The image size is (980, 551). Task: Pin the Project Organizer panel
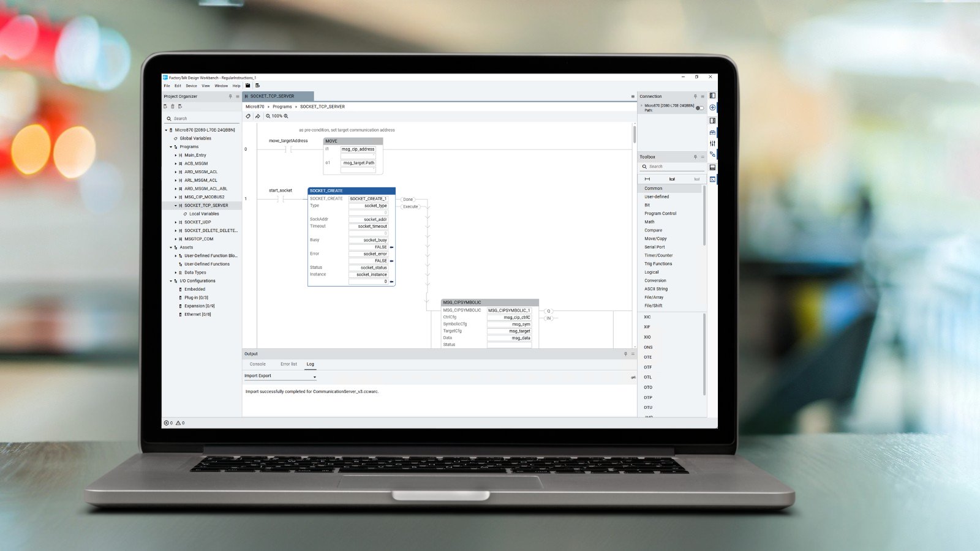pyautogui.click(x=230, y=96)
